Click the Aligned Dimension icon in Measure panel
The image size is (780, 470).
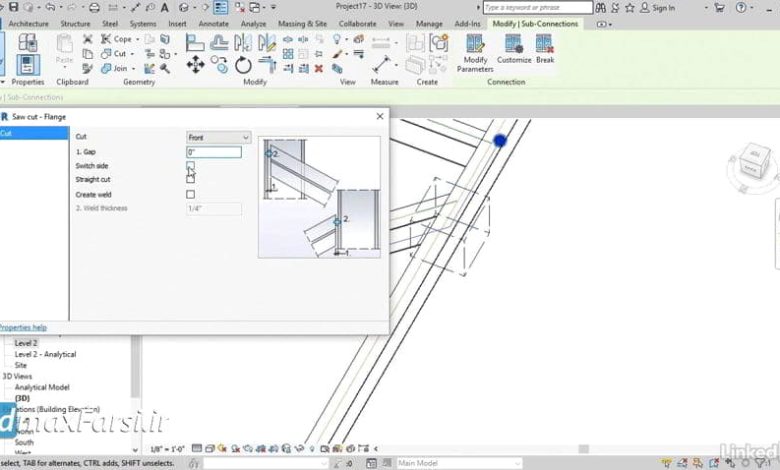381,65
